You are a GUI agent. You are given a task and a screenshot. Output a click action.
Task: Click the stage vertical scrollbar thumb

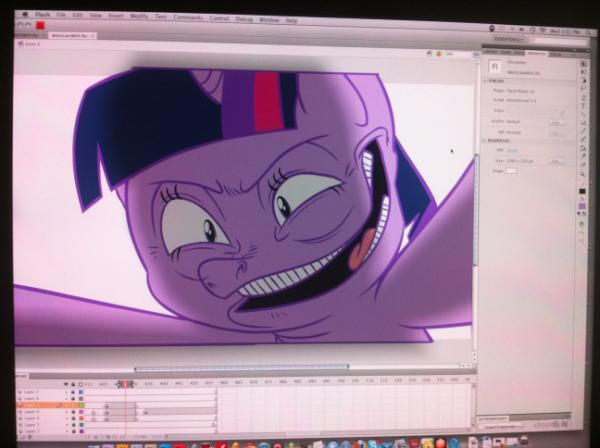tap(476, 210)
